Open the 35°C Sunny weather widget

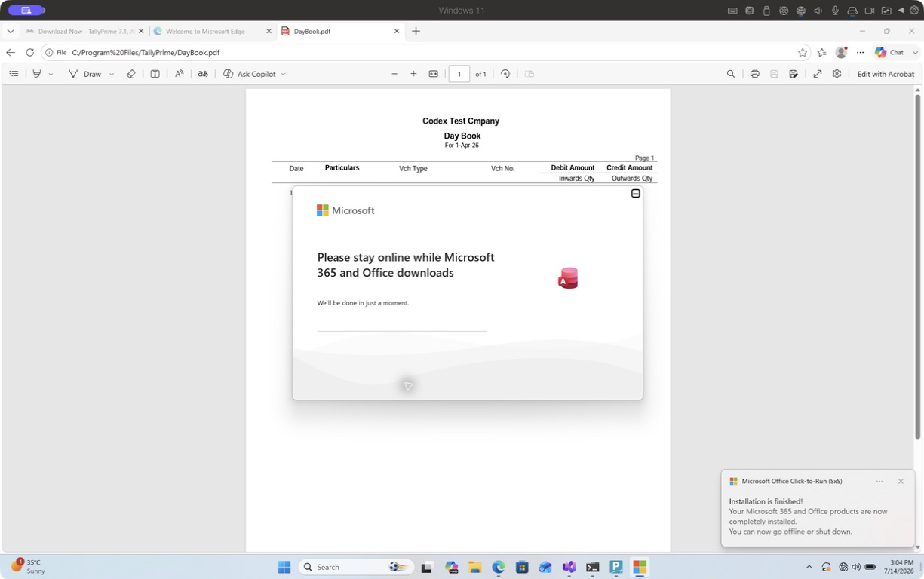[28, 567]
